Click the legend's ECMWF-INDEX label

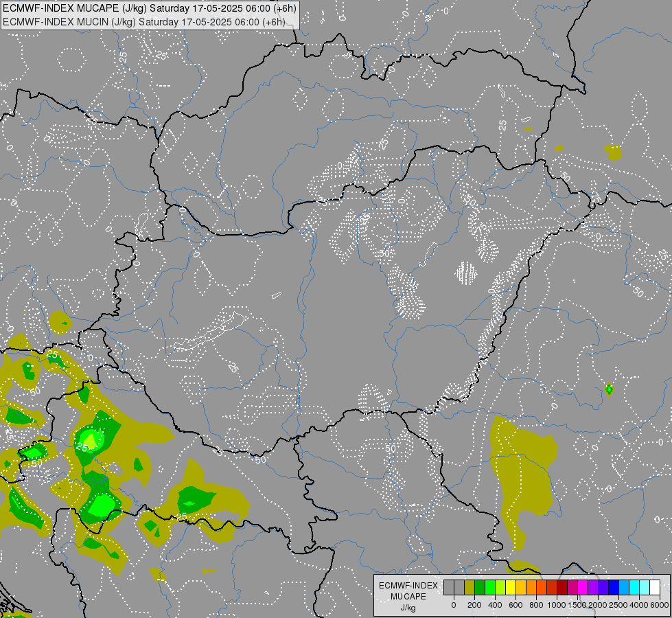pyautogui.click(x=408, y=586)
